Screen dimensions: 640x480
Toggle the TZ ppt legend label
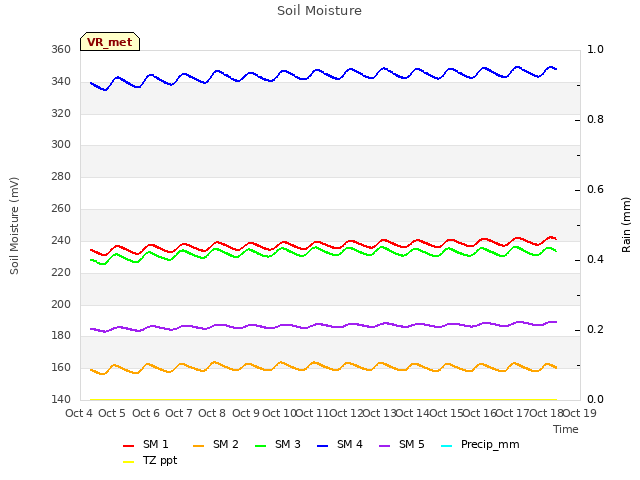[x=160, y=461]
